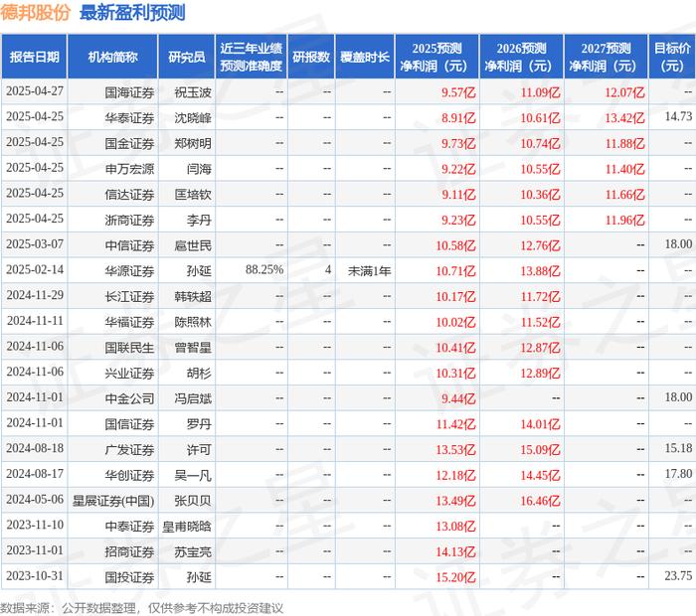This screenshot has height=616, width=696.
Task: Click the 2025预测净利润 column header
Action: tap(436, 57)
